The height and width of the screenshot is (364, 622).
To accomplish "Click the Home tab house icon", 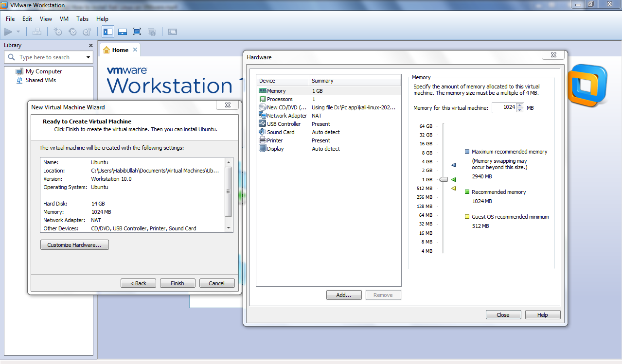I will pos(107,50).
